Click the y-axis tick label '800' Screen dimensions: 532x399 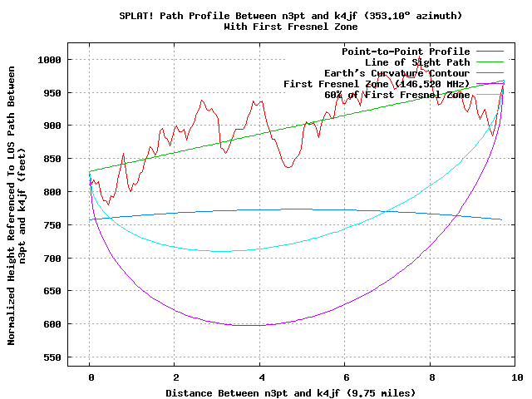(52, 192)
